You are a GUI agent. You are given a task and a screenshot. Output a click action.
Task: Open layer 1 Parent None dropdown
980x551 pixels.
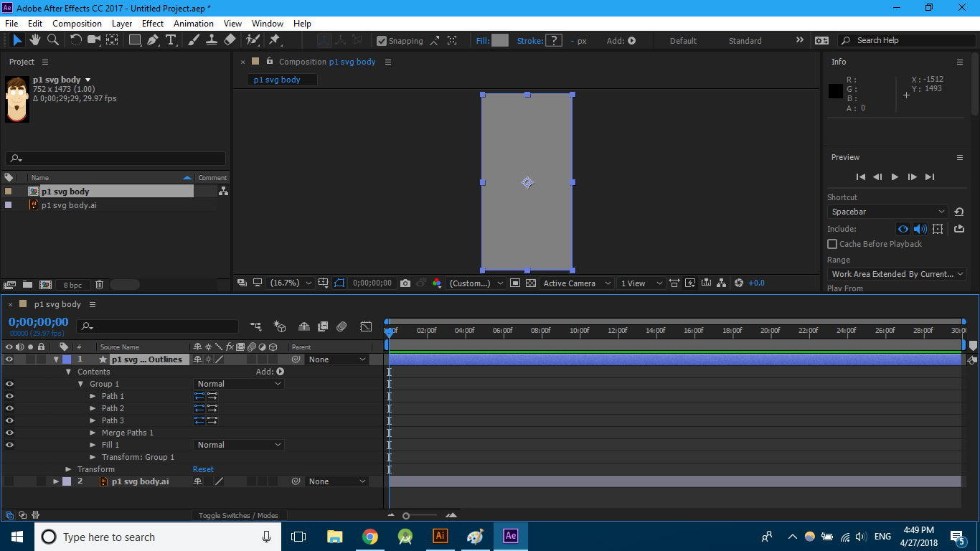tap(337, 359)
